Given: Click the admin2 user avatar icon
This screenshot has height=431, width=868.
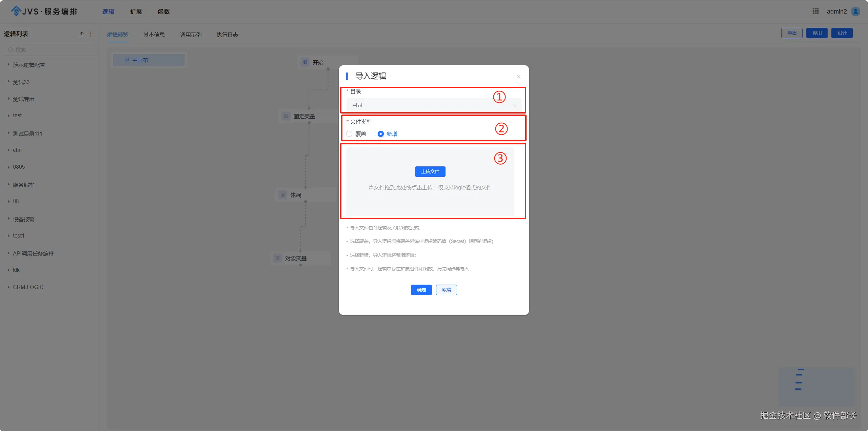Looking at the screenshot, I should point(855,12).
